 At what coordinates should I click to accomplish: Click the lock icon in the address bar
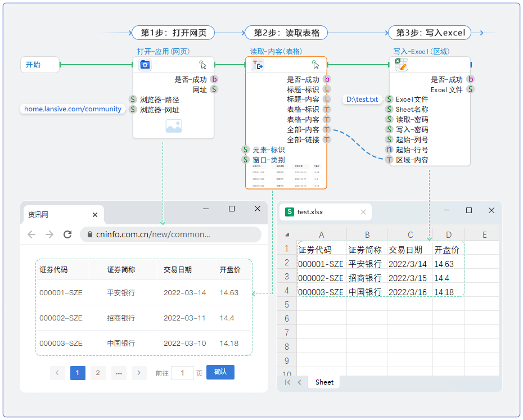pyautogui.click(x=88, y=234)
